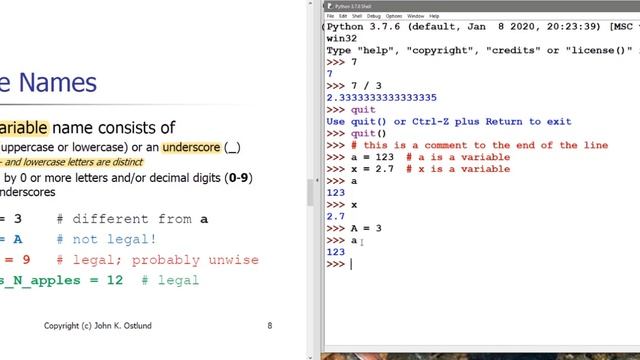Click the highlighted word 'underscore' on the slide

point(191,147)
